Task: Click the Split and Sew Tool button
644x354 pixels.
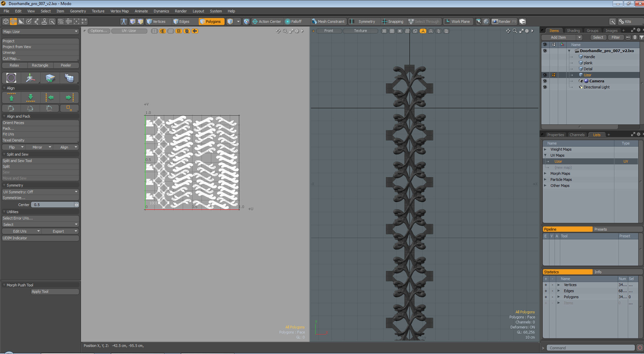Action: tap(40, 161)
